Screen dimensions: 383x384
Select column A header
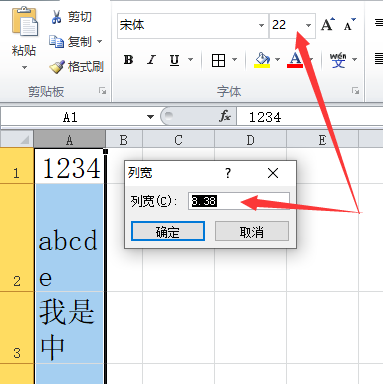69,140
